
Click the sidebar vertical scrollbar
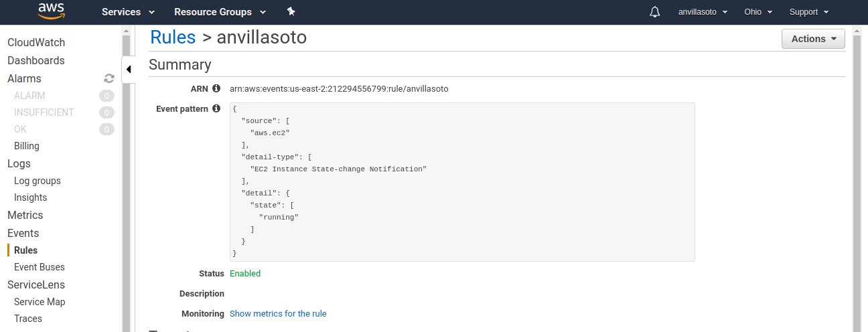(126, 201)
